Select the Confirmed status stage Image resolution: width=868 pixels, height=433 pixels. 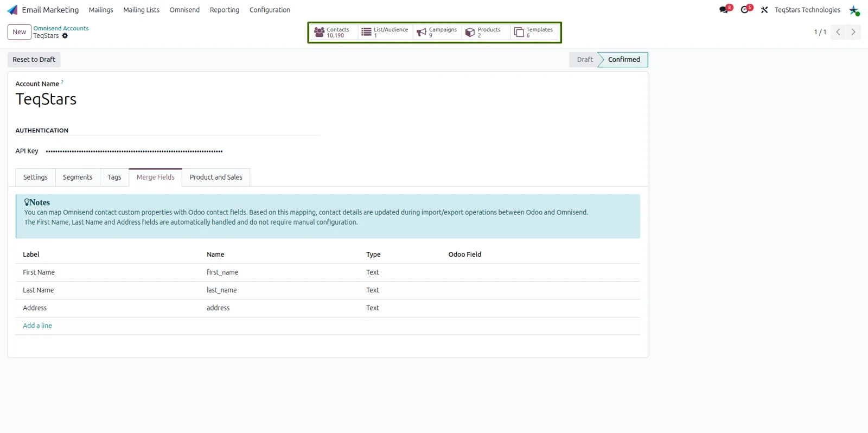(x=624, y=60)
